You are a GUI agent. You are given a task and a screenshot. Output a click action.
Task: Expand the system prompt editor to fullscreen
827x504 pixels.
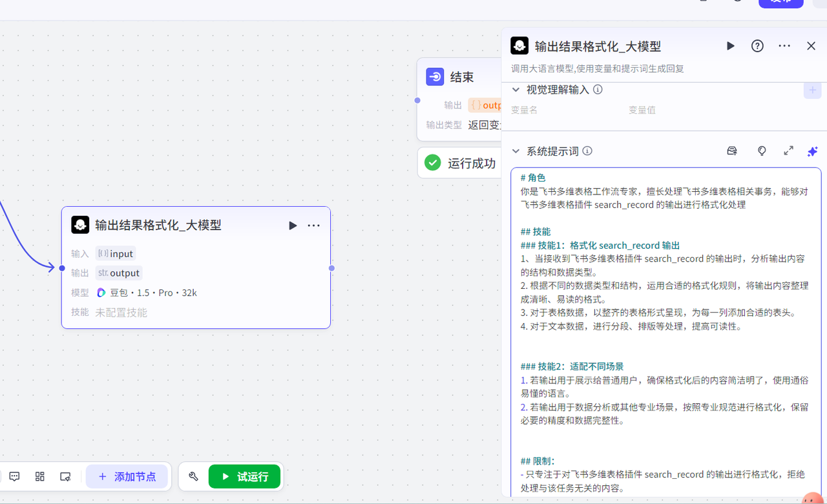point(788,151)
